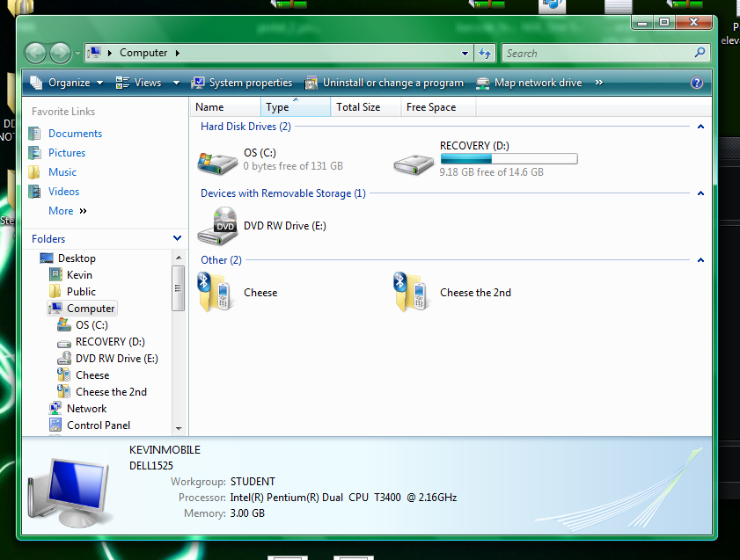740x560 pixels.
Task: Select Kevin in folder tree
Action: click(x=79, y=275)
